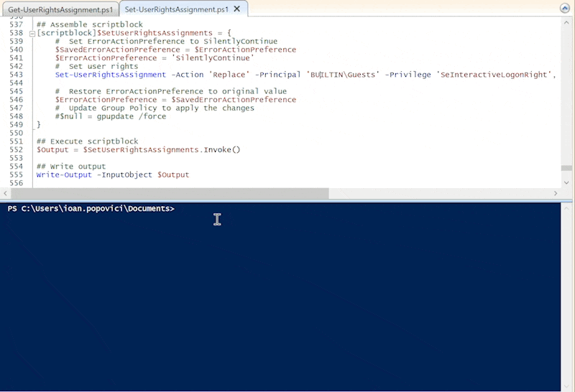Click the 'SilentlyContinue' string on line 541
The width and height of the screenshot is (575, 392).
coord(213,58)
